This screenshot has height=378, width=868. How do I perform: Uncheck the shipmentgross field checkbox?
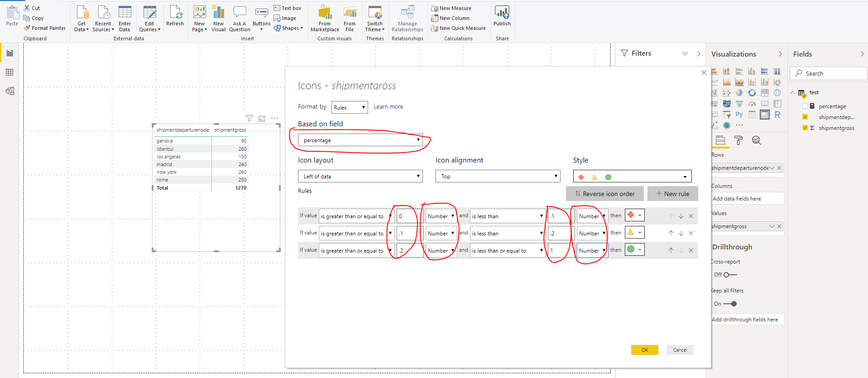coord(805,128)
